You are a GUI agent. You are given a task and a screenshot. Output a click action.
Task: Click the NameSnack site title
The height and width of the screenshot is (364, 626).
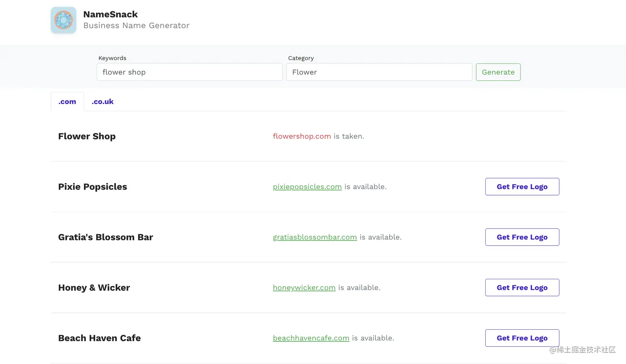click(x=110, y=14)
